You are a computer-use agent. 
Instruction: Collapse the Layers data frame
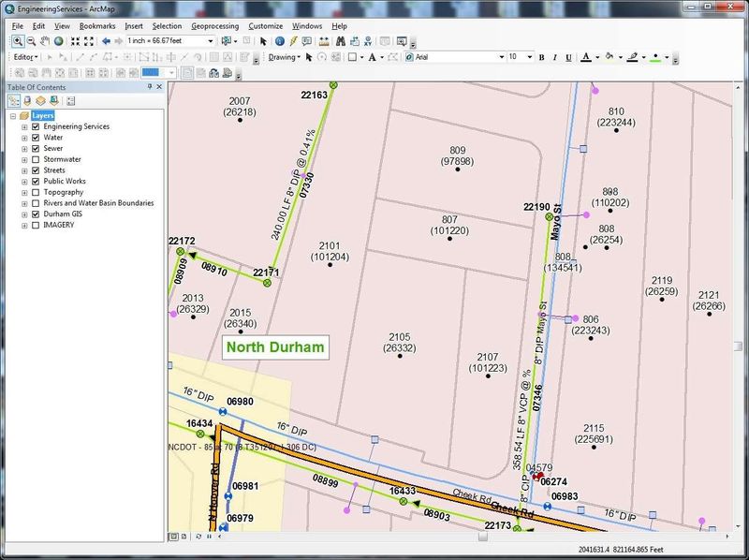point(13,116)
